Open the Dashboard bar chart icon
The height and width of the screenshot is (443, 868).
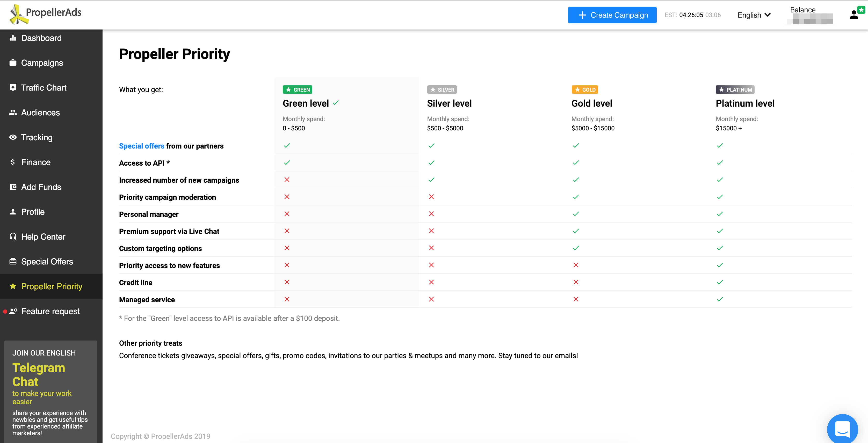[13, 38]
